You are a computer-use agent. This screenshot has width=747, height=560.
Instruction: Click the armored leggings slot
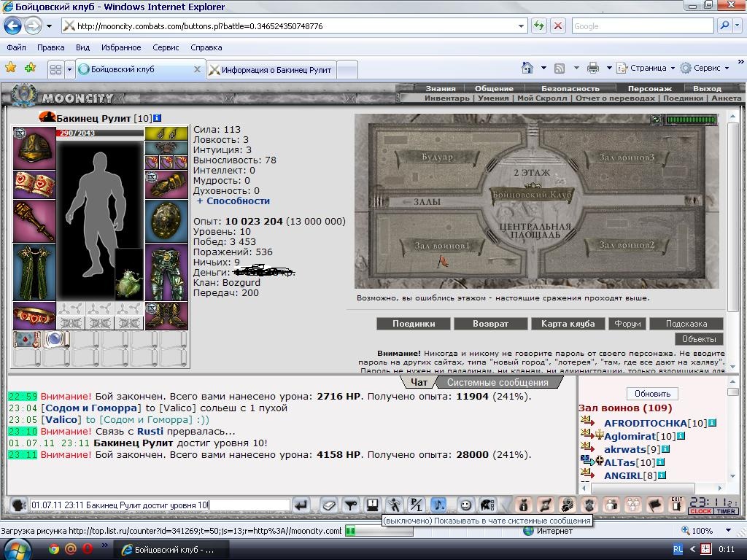166,273
